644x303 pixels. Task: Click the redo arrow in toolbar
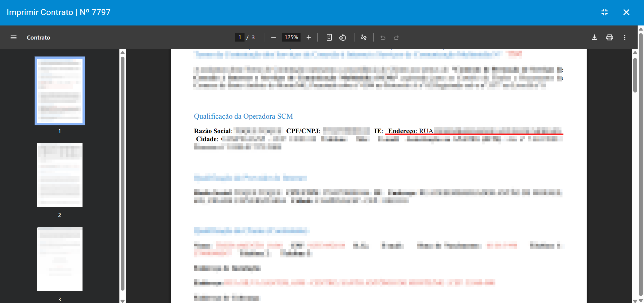pyautogui.click(x=396, y=38)
